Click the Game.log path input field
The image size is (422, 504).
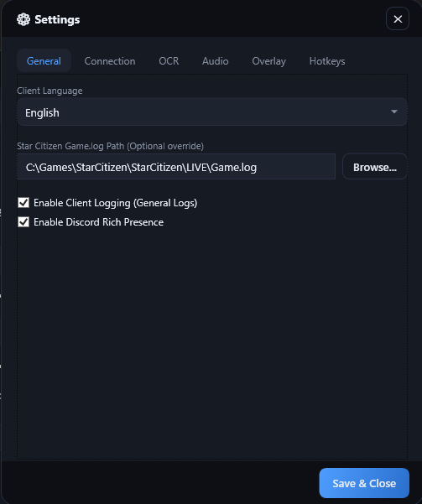tap(176, 167)
